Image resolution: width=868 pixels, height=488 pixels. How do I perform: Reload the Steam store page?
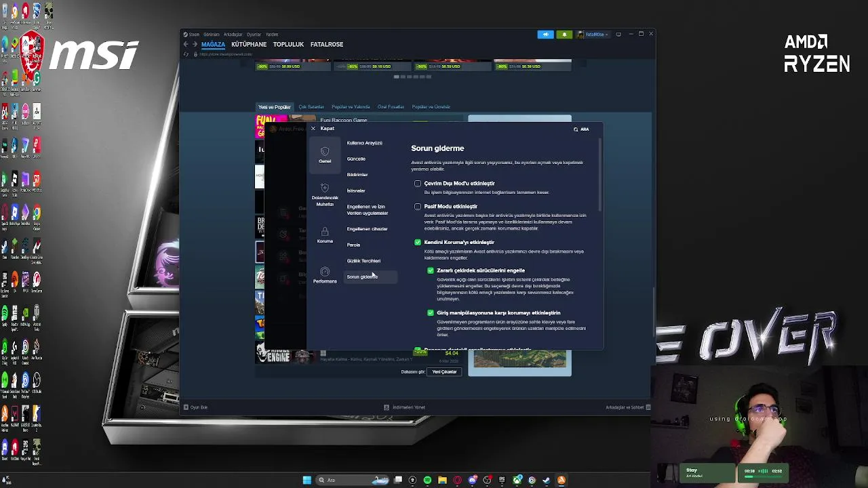186,54
